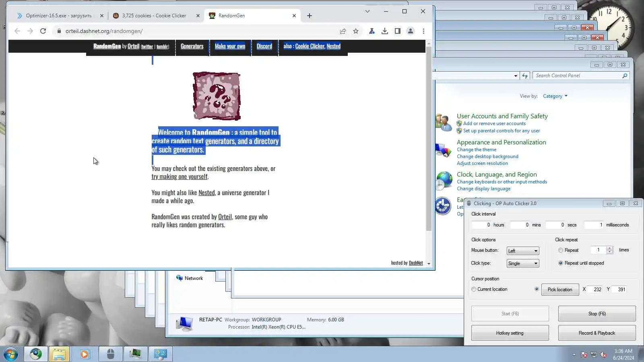Screen dimensions: 644x362
Task: Click the Clock, Language, and Region globe icon
Action: pos(444,180)
